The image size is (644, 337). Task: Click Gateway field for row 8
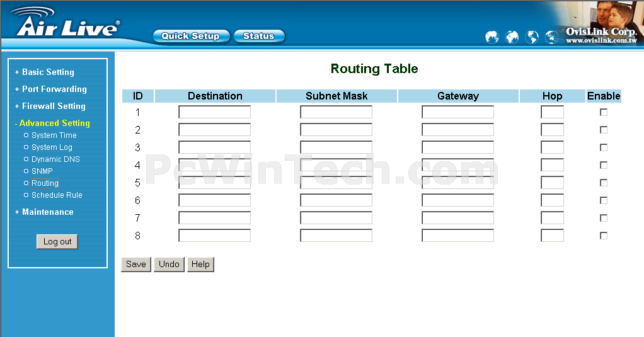[457, 236]
